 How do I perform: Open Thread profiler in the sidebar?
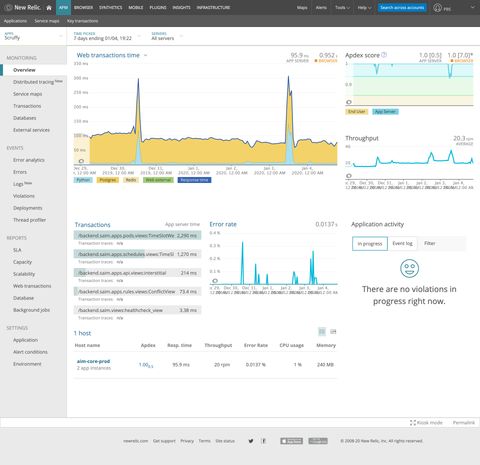(29, 220)
